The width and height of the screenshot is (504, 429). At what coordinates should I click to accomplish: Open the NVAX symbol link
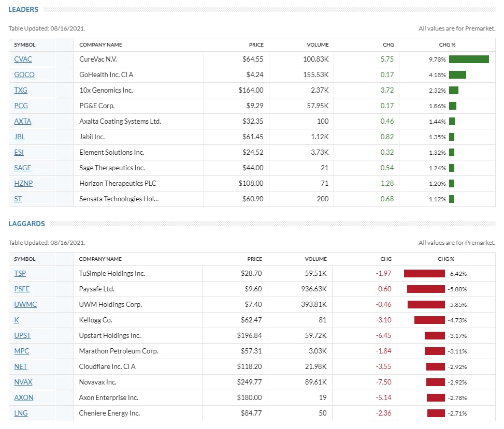(23, 382)
